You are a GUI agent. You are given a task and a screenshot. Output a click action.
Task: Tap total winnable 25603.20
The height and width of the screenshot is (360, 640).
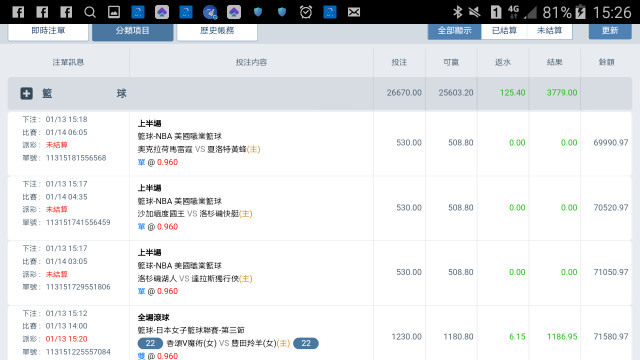[456, 93]
